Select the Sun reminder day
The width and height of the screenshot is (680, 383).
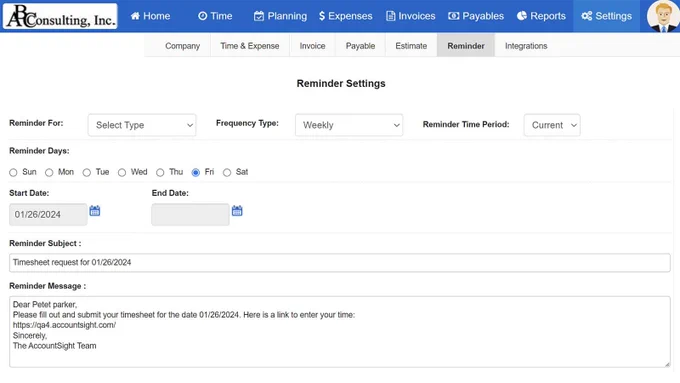click(x=13, y=173)
